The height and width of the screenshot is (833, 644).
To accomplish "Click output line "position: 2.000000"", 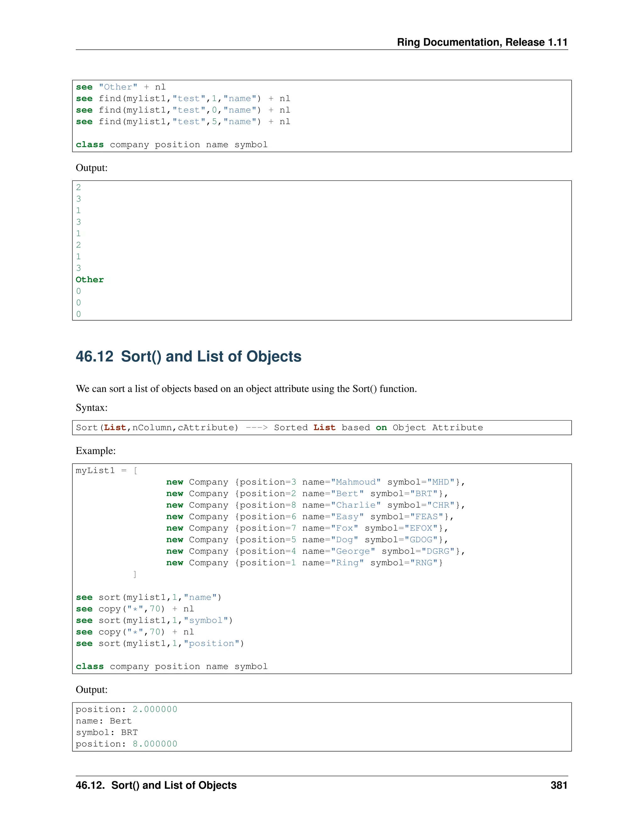I will [126, 709].
